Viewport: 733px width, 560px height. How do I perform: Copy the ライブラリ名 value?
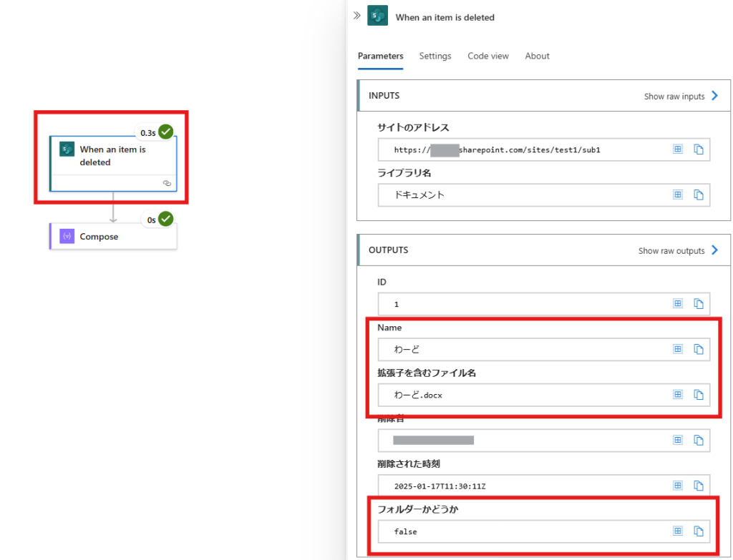[699, 195]
